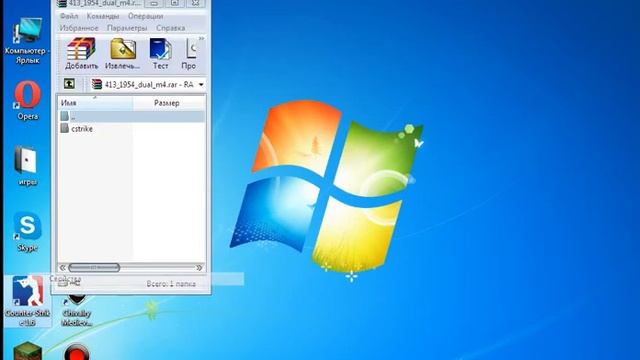Open the Файл menu
640x360 pixels.
click(69, 16)
